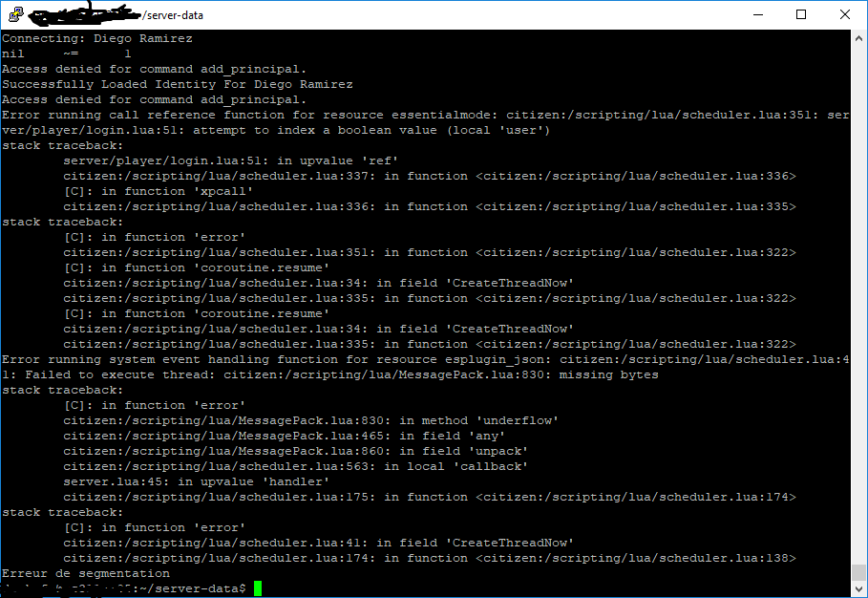
Task: Click the Access denied for add_principal message
Action: [x=153, y=68]
